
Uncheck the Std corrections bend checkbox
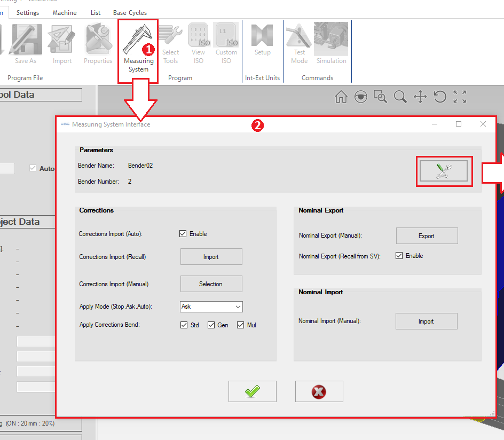[x=184, y=325]
